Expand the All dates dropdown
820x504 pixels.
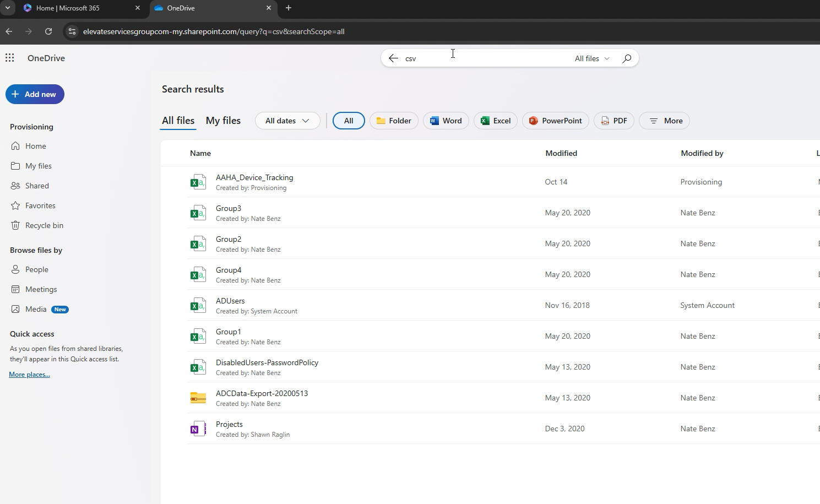point(287,121)
